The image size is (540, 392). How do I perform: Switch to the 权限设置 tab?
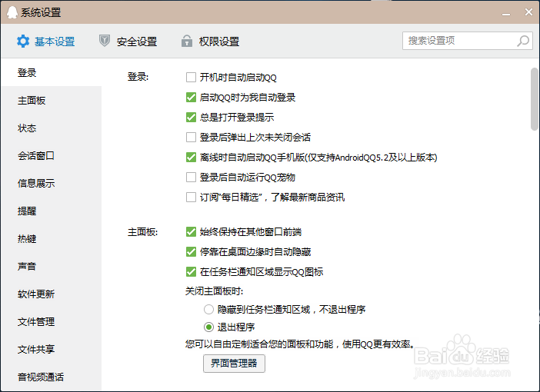pyautogui.click(x=211, y=42)
